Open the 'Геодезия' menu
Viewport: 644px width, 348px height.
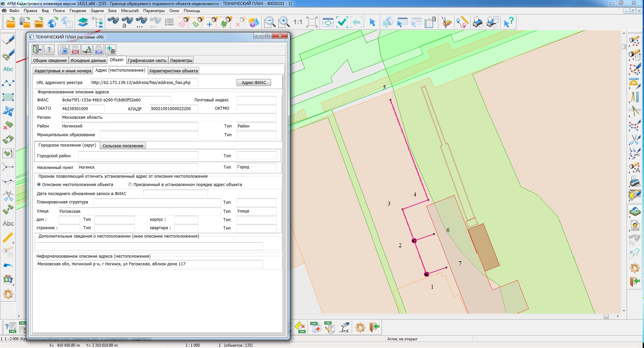(78, 11)
